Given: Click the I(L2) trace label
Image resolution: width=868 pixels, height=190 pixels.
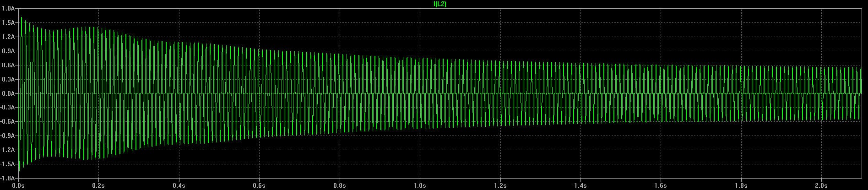Looking at the screenshot, I should pyautogui.click(x=439, y=4).
